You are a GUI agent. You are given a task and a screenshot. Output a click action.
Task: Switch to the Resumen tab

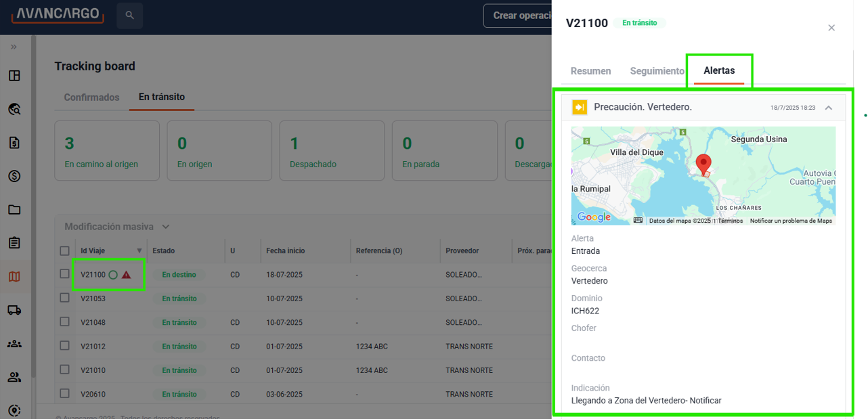point(590,71)
